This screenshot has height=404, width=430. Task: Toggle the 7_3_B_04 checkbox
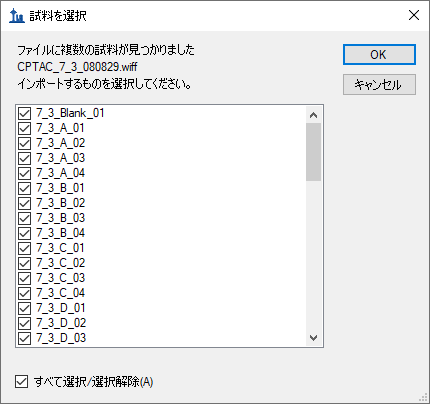24,233
